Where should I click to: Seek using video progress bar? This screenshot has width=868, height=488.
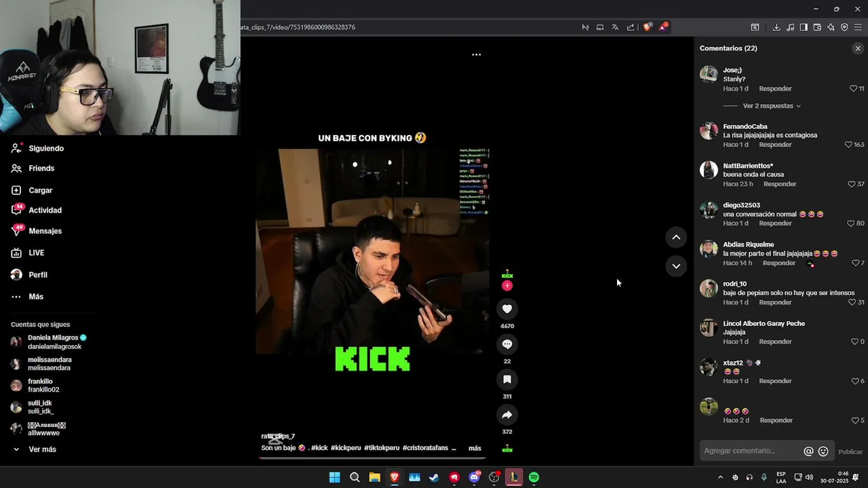coord(372,458)
